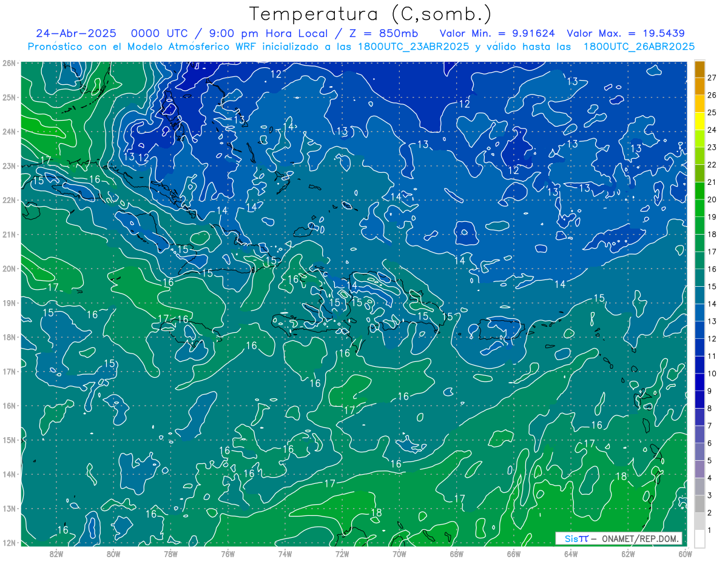Click the Valor Min. = 9.91624 reading

(x=497, y=33)
